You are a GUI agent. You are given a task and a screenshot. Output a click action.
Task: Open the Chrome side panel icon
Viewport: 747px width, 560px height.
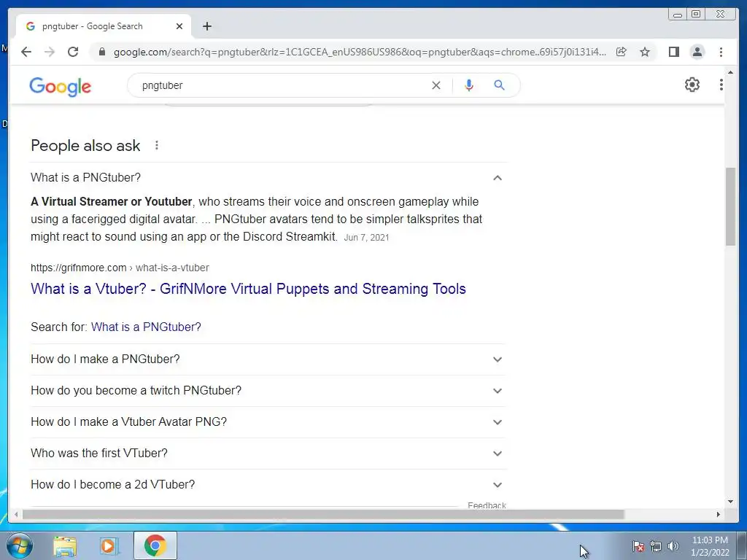673,52
